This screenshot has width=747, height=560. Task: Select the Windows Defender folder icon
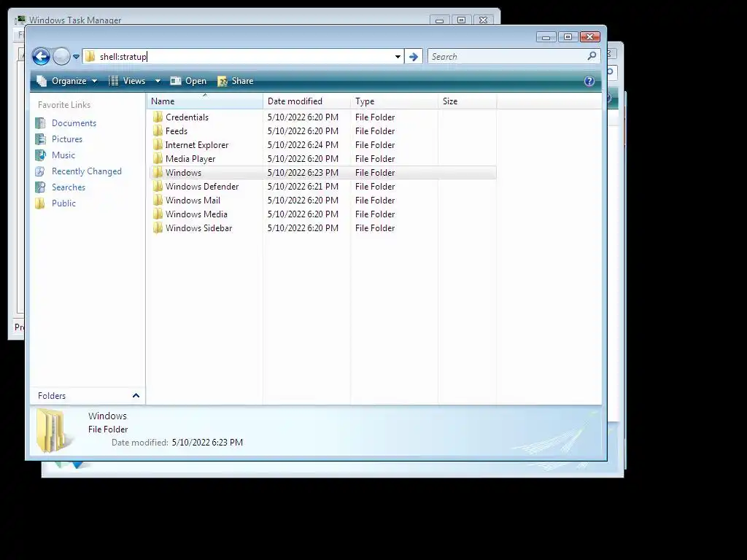point(158,186)
